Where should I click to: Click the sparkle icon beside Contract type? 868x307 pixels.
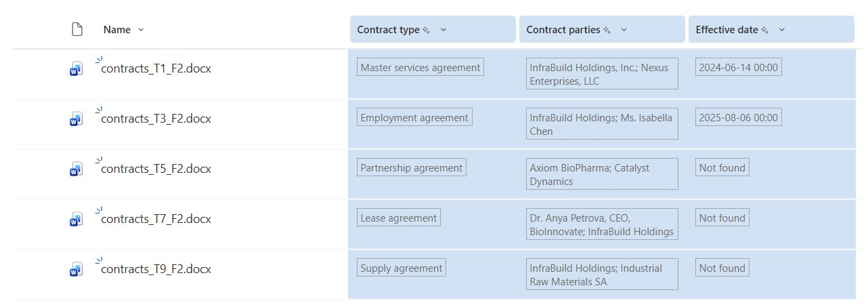coord(427,30)
